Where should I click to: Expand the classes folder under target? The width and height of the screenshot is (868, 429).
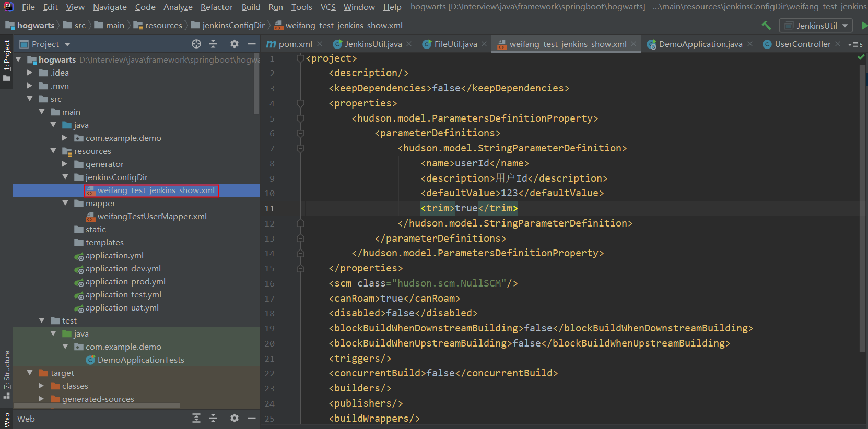[41, 386]
